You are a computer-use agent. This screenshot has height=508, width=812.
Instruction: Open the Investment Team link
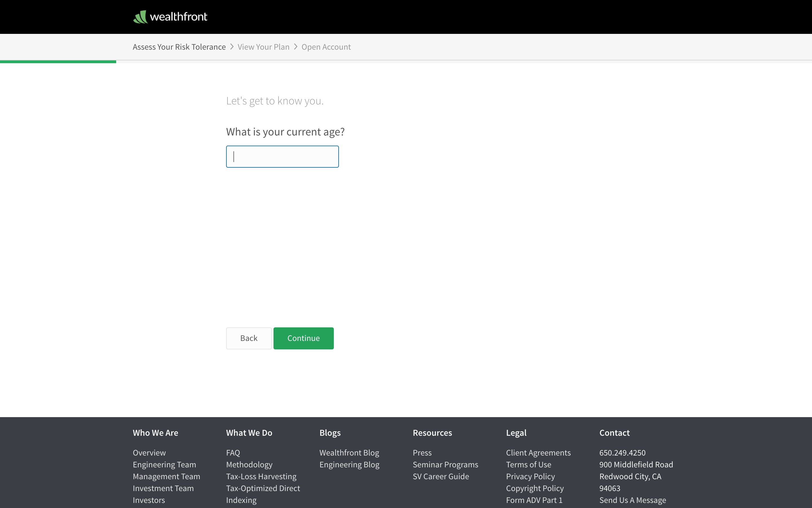point(164,488)
